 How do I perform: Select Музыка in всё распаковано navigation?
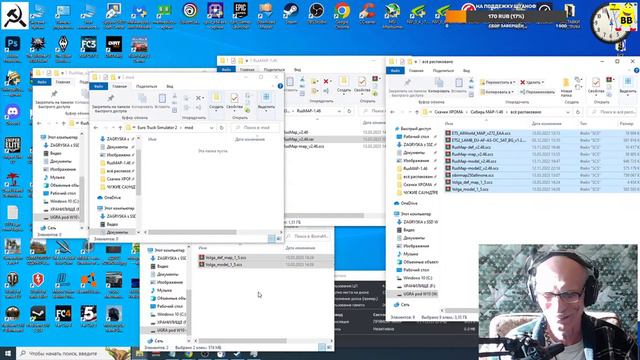(411, 254)
